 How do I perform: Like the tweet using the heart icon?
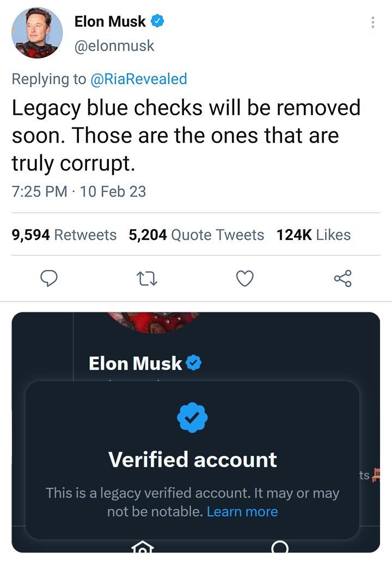pyautogui.click(x=245, y=278)
